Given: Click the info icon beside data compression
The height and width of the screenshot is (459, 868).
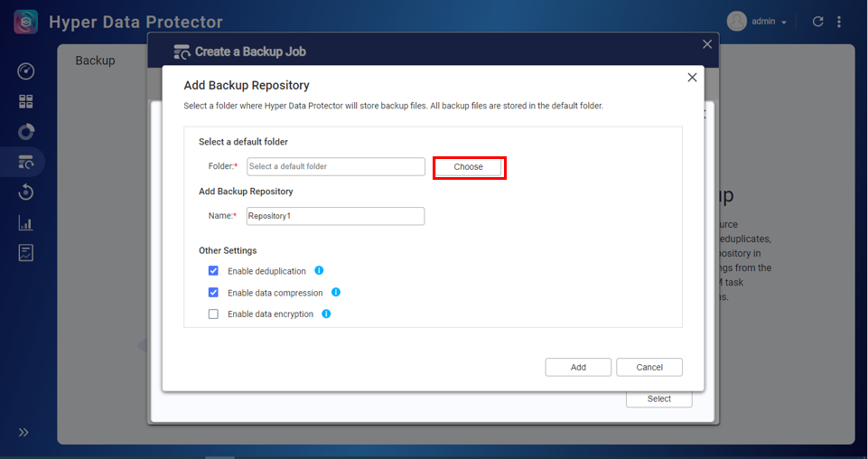Looking at the screenshot, I should point(336,293).
